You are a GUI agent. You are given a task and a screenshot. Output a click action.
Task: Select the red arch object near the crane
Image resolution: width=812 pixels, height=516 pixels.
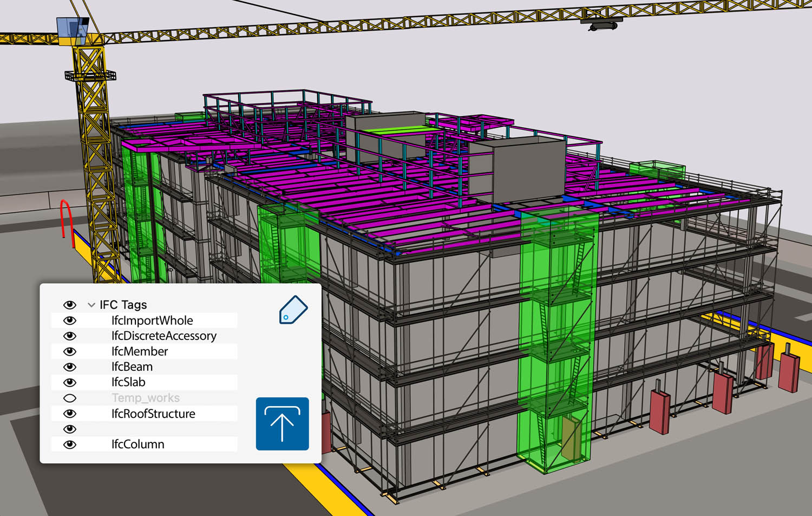tap(66, 217)
